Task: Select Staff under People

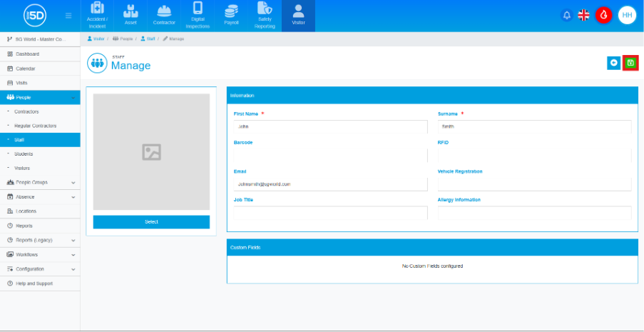Action: point(40,140)
